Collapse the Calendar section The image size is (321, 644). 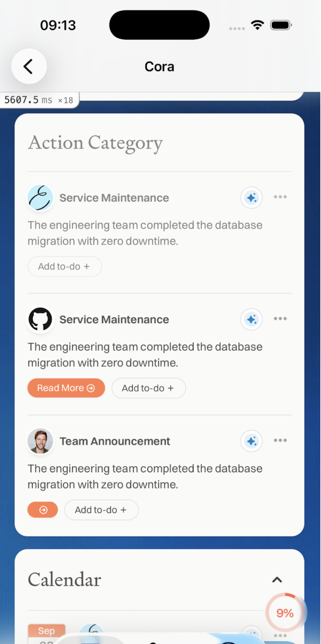tap(277, 580)
